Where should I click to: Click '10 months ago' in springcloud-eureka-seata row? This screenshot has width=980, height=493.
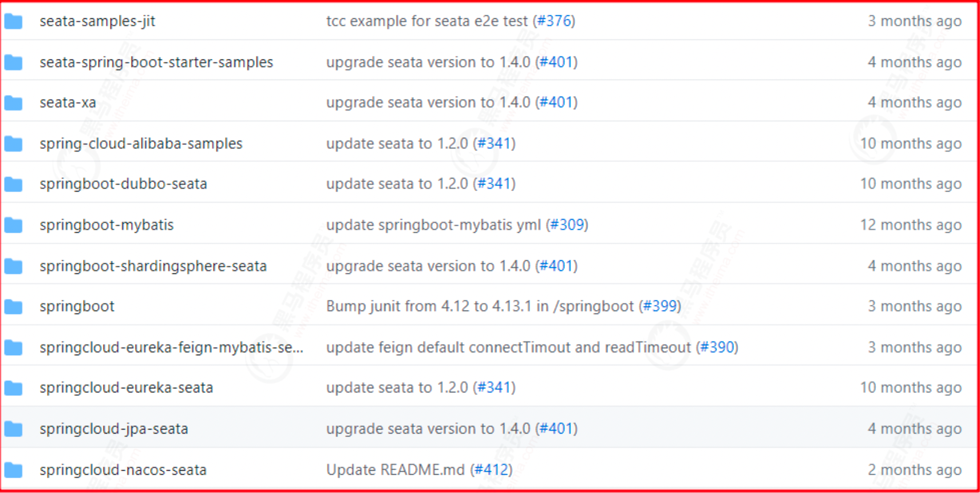click(x=911, y=388)
